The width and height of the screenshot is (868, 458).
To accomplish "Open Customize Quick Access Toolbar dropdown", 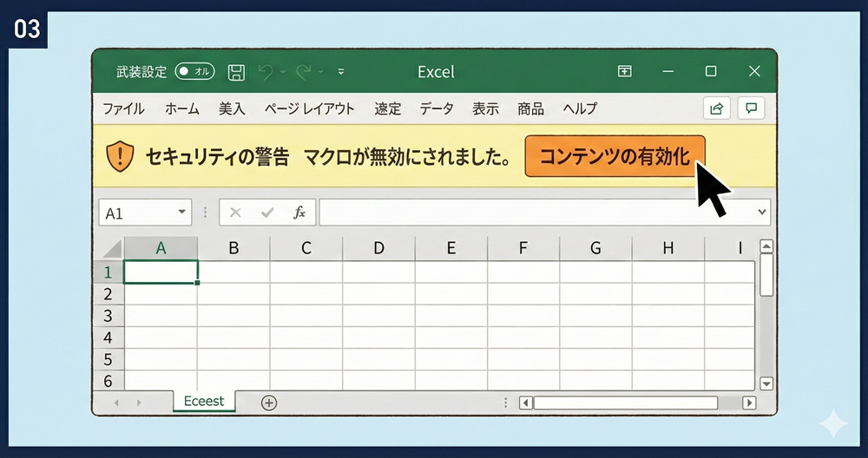I will (x=341, y=72).
